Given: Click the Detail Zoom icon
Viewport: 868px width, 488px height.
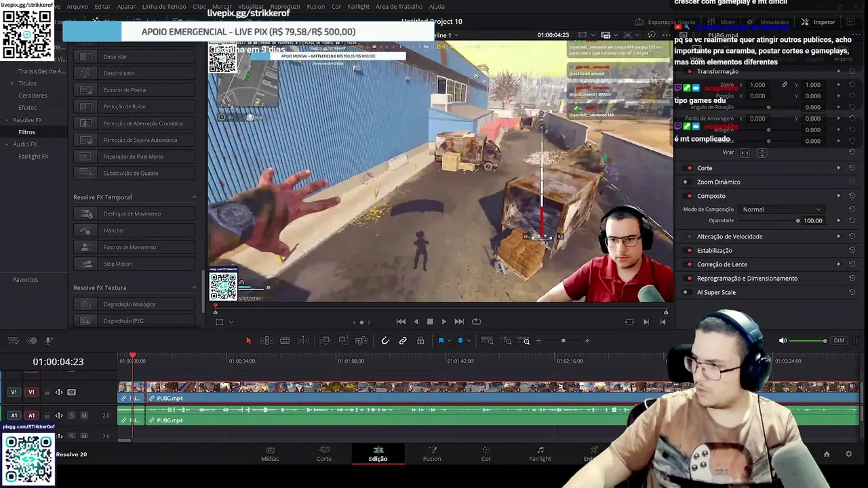Looking at the screenshot, I should click(x=507, y=341).
